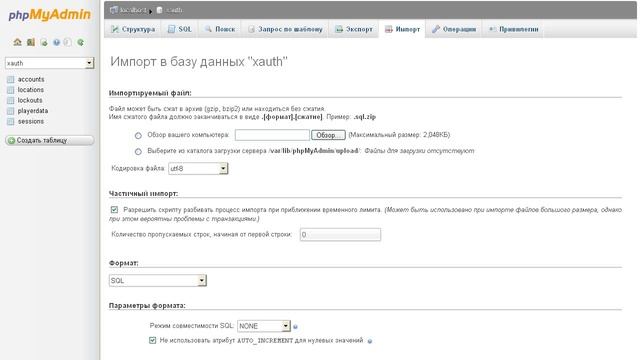The width and height of the screenshot is (640, 360).
Task: Open the xauth database selector dropdown
Action: 50,63
